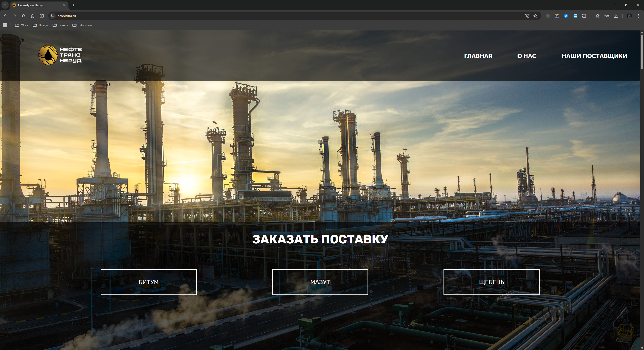Click the page vertical scrollbar thumb

(642, 52)
